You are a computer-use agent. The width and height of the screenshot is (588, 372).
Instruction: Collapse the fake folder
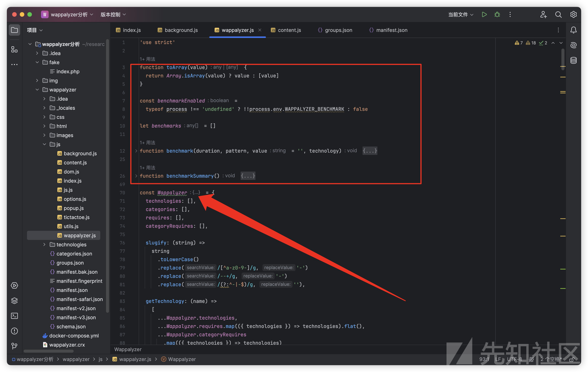(x=37, y=62)
